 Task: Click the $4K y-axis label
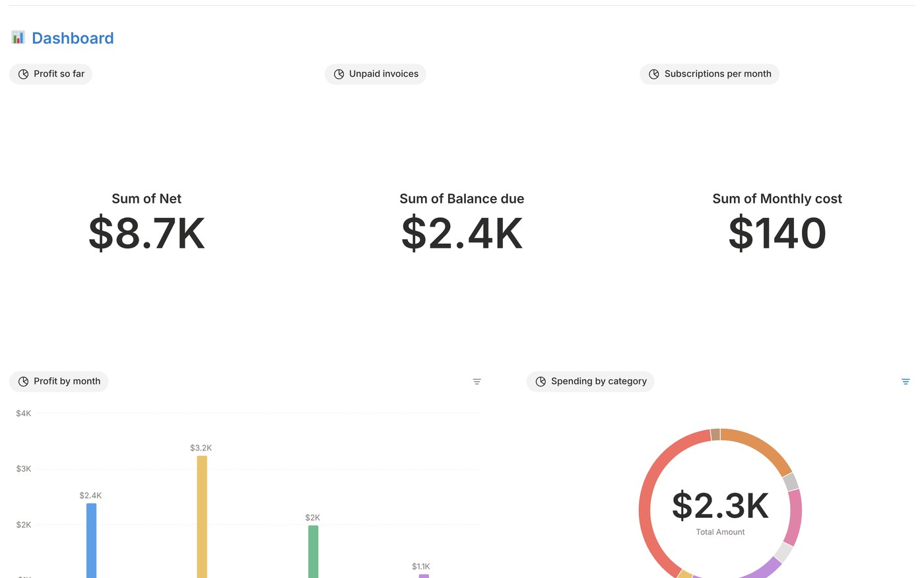[24, 414]
